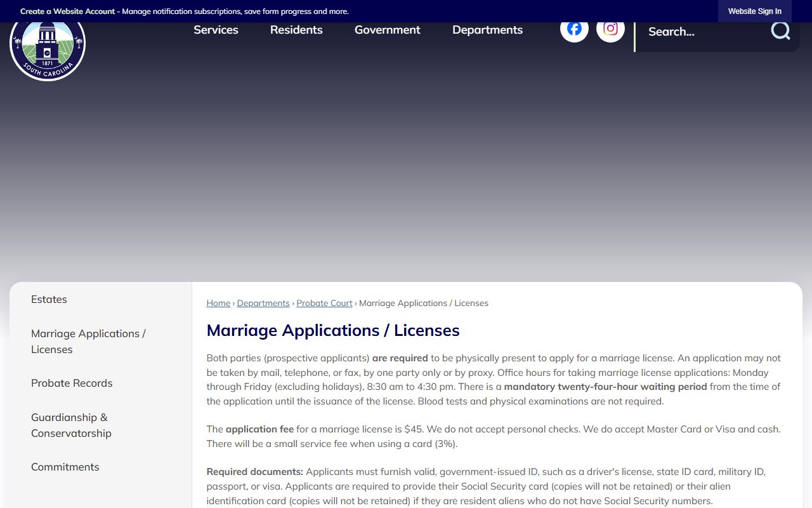
Task: Click the bold text 'Required documents:'
Action: pos(255,472)
